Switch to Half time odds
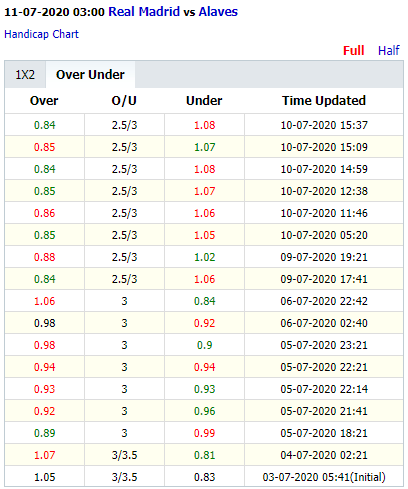The height and width of the screenshot is (489, 408). click(389, 51)
